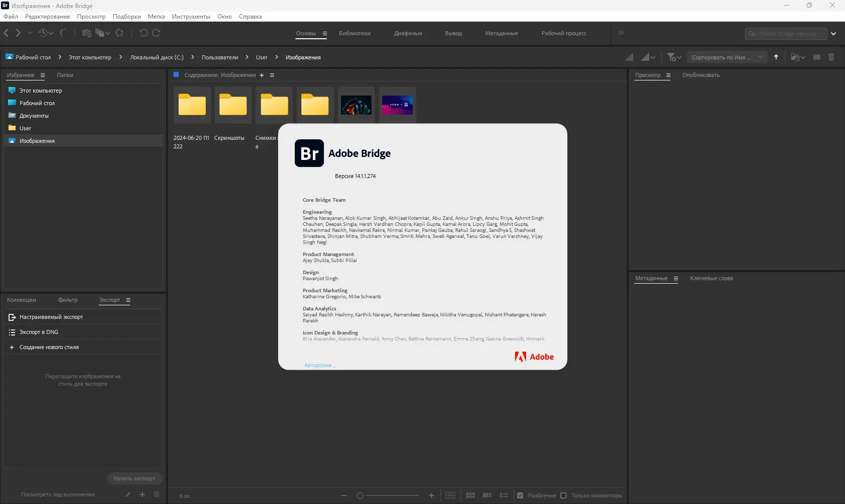Uncheck the Разбиение checkbox
Screen dimensions: 845x504
520,495
